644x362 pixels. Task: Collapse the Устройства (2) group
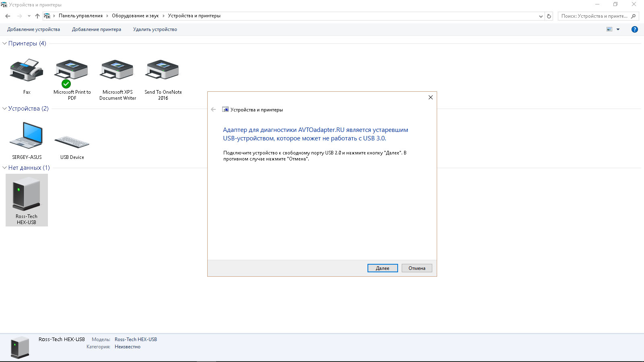point(5,109)
